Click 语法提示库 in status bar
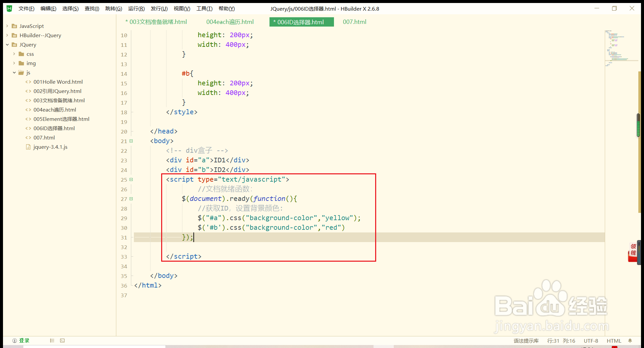 tap(526, 341)
